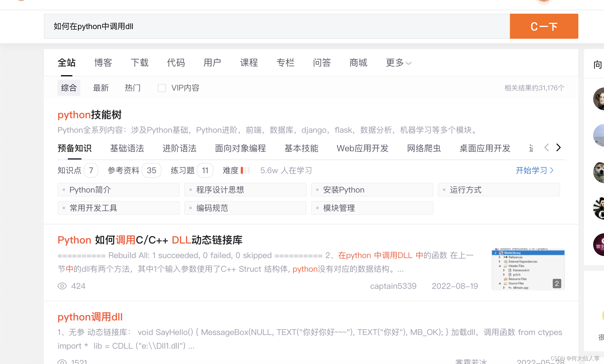Open the python调用dll result title
The width and height of the screenshot is (604, 364).
90,317
